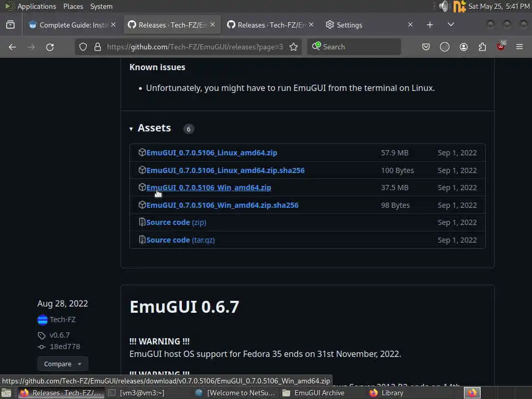The image size is (532, 399).
Task: Open the Firefox View icon
Action: (x=10, y=25)
